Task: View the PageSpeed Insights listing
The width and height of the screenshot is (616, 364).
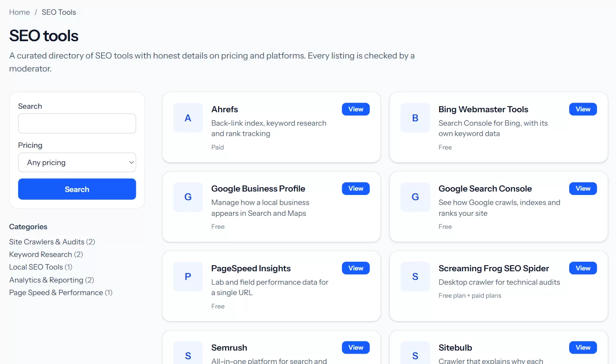Action: (356, 268)
